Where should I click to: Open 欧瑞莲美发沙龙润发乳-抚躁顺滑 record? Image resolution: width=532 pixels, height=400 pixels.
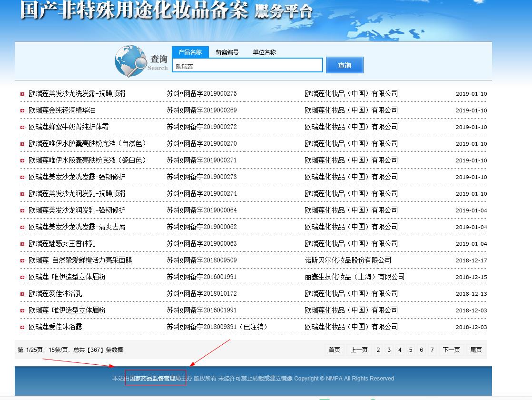77,193
